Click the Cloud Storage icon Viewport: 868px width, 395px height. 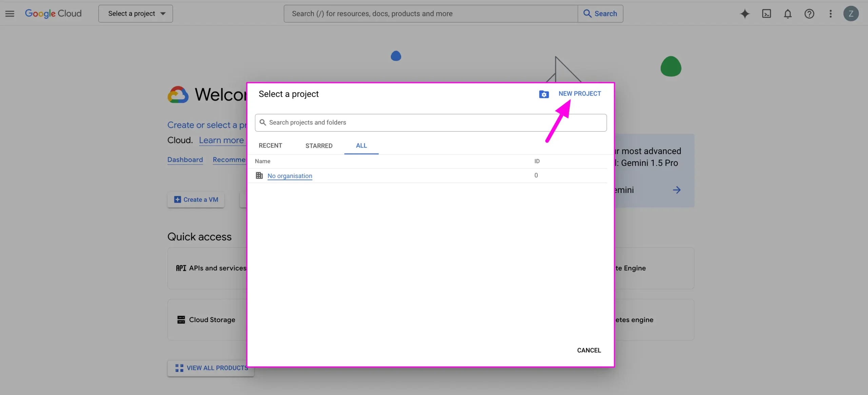pos(181,320)
